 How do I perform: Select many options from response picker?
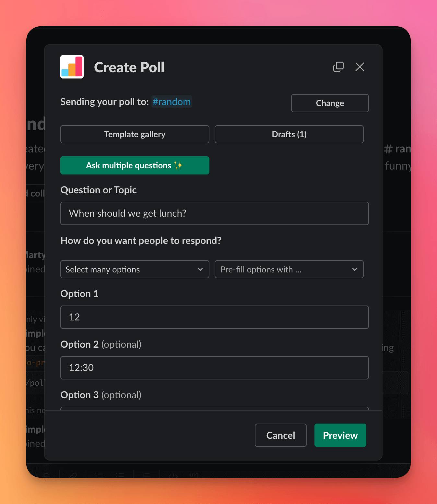(x=135, y=269)
